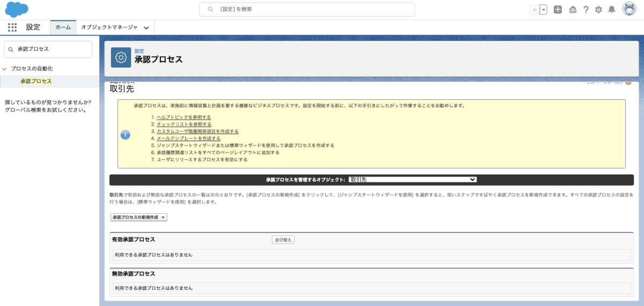The image size is (644, 306).
Task: Click the 設定 app name label
Action: pos(33,27)
